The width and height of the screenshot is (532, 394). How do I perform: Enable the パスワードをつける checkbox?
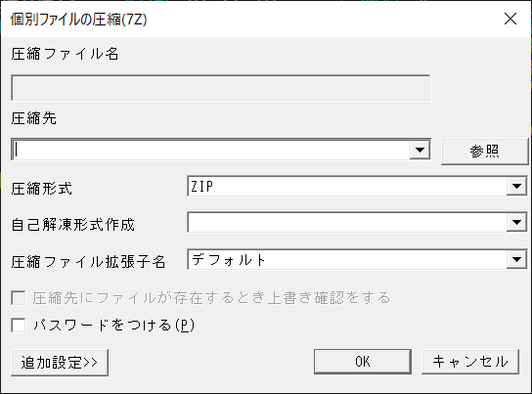coord(19,326)
